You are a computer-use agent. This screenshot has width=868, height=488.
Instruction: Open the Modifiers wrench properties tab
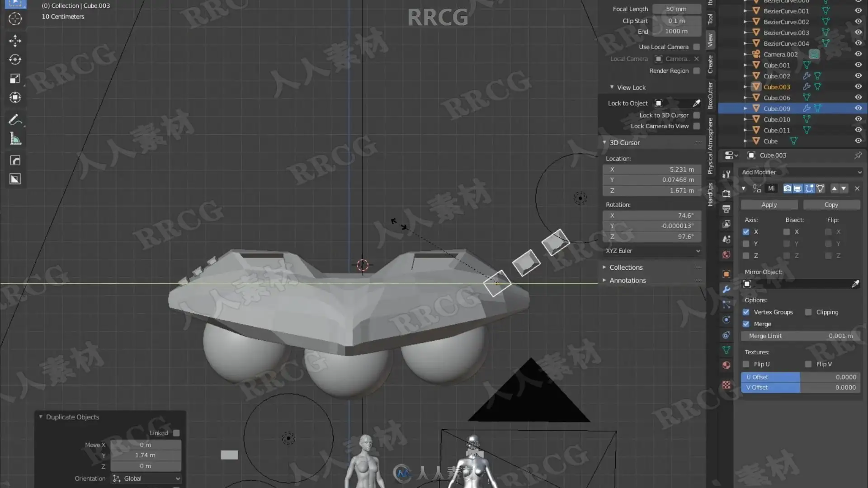726,289
